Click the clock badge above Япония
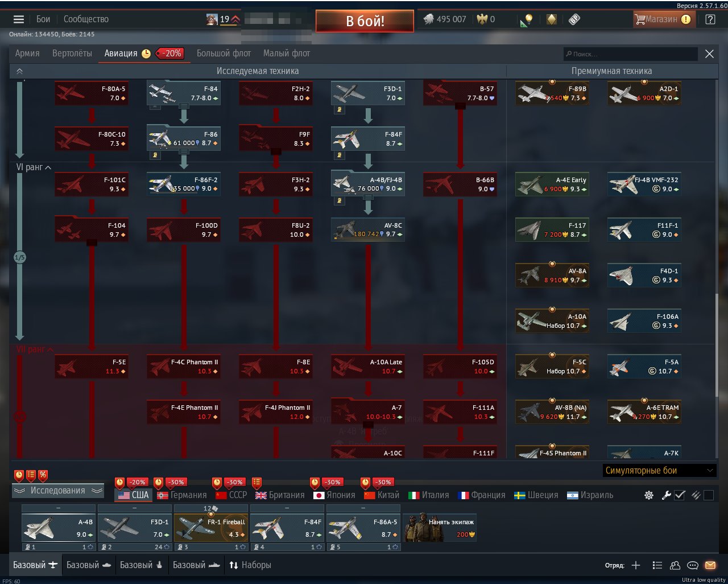 [x=315, y=483]
